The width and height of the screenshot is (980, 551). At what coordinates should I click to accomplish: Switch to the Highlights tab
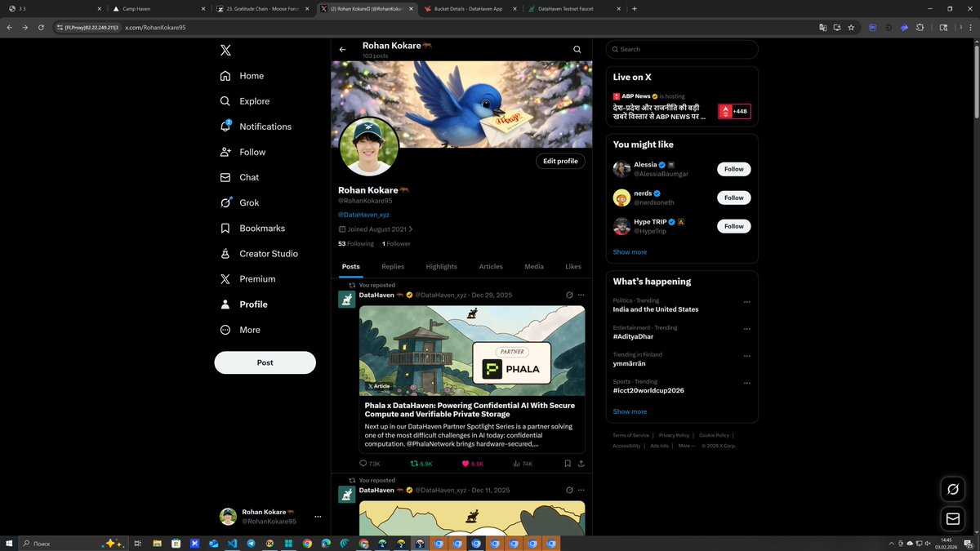[442, 266]
